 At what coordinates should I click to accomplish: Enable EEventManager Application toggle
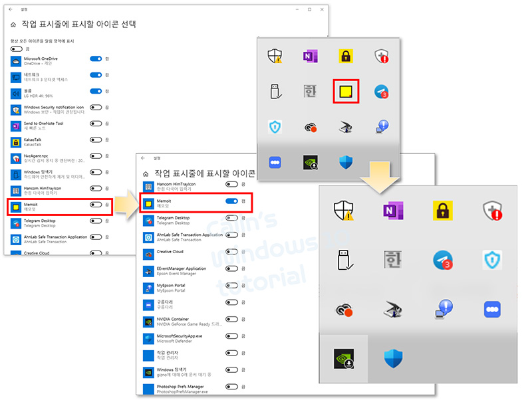click(x=231, y=268)
